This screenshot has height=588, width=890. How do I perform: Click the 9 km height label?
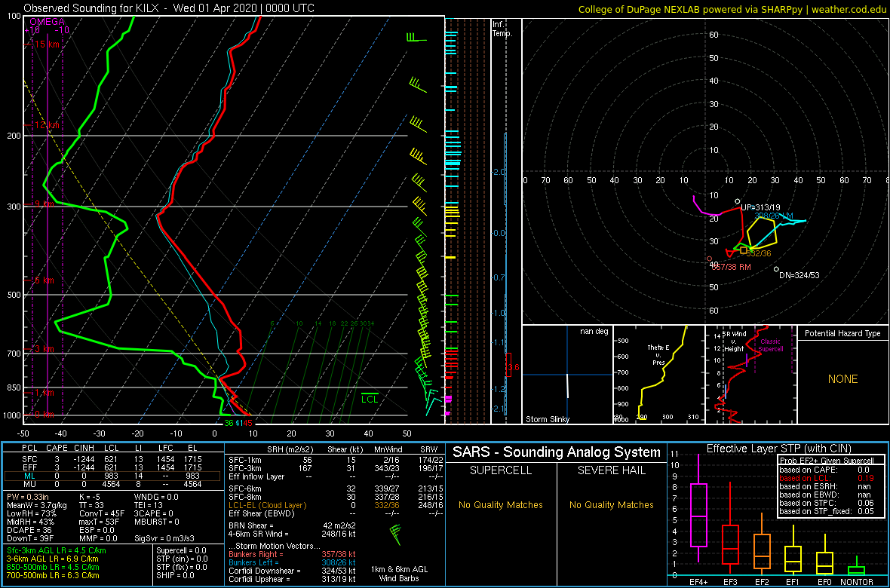tap(44, 204)
